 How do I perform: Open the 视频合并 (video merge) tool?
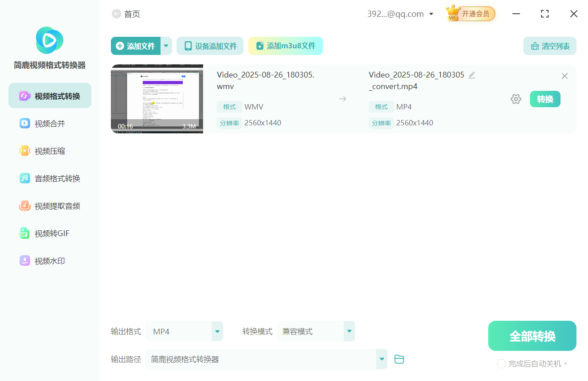(x=49, y=123)
